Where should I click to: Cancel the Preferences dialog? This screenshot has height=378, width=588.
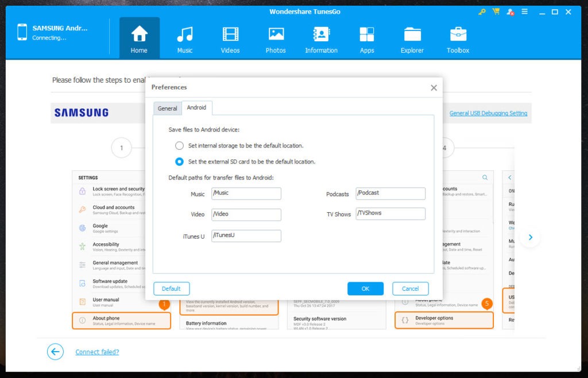point(410,289)
